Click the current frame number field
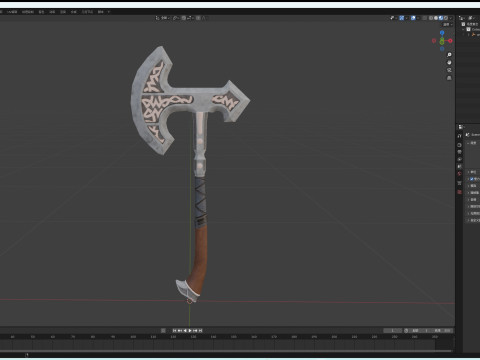This screenshot has width=480, height=360. [393, 330]
